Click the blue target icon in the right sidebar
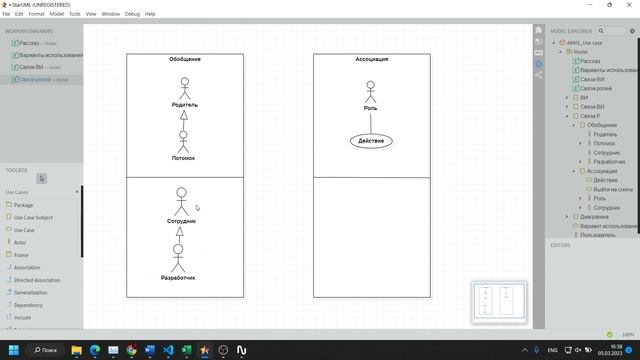640x360 pixels. tap(539, 64)
